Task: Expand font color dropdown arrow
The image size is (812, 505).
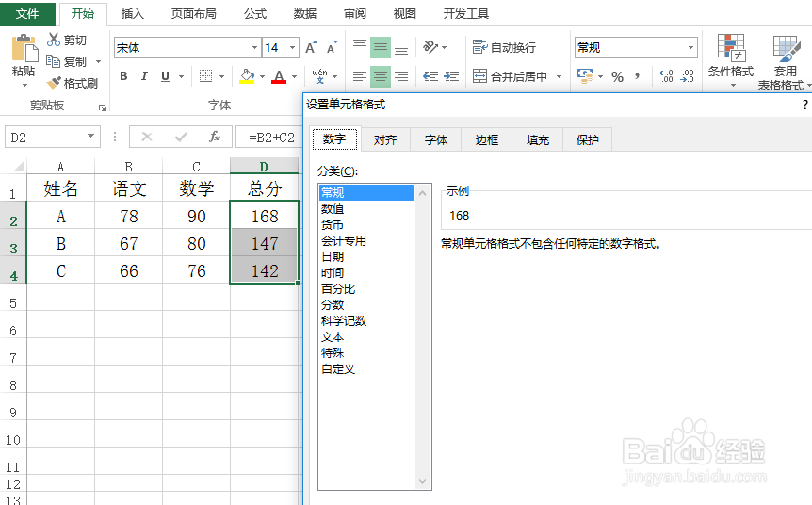Action: [294, 76]
